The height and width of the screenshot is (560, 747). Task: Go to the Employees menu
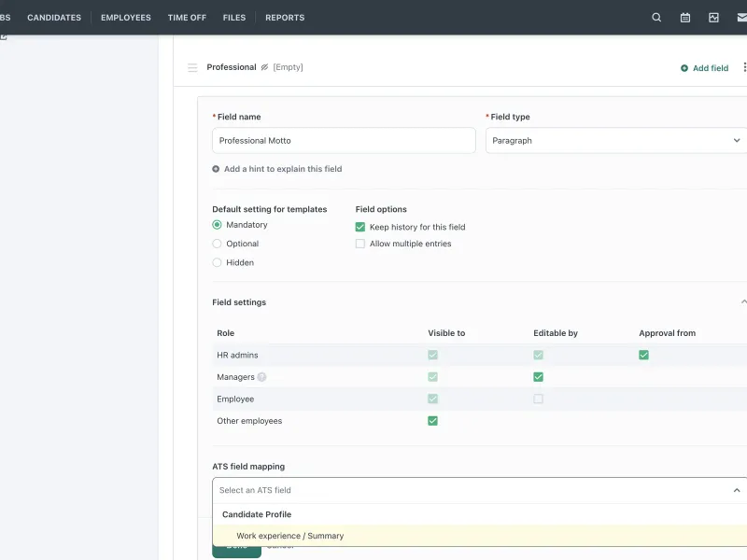pos(126,18)
